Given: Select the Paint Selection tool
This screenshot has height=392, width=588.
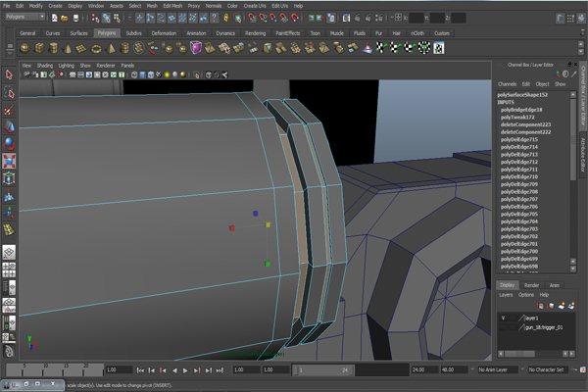Looking at the screenshot, I should click(9, 110).
